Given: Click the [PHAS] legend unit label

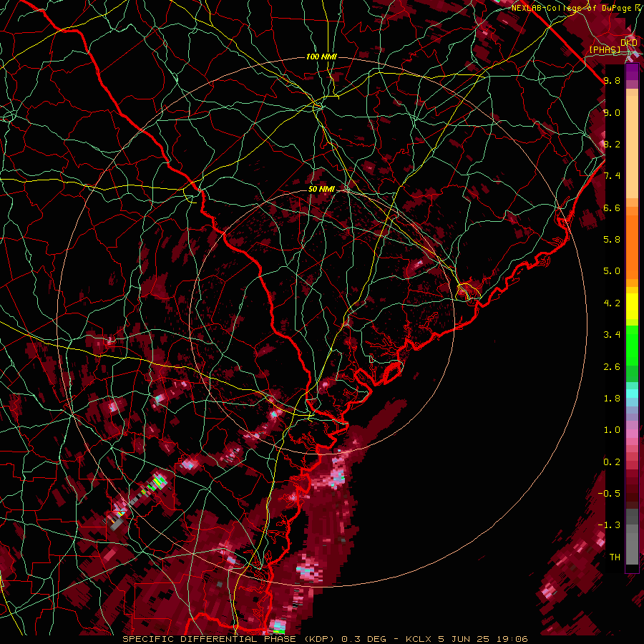Looking at the screenshot, I should tap(605, 49).
